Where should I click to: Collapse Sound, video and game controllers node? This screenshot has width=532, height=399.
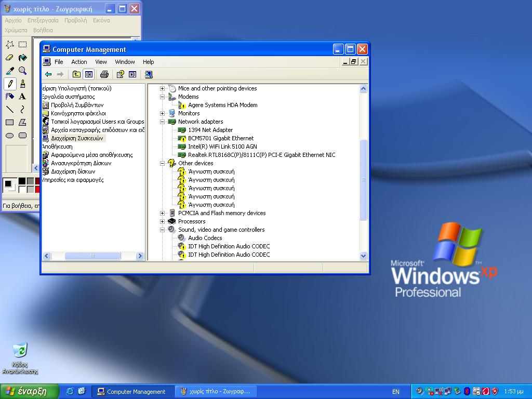(162, 230)
